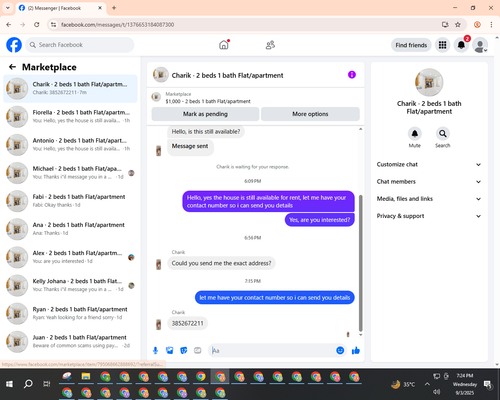Click More options button

tap(310, 114)
